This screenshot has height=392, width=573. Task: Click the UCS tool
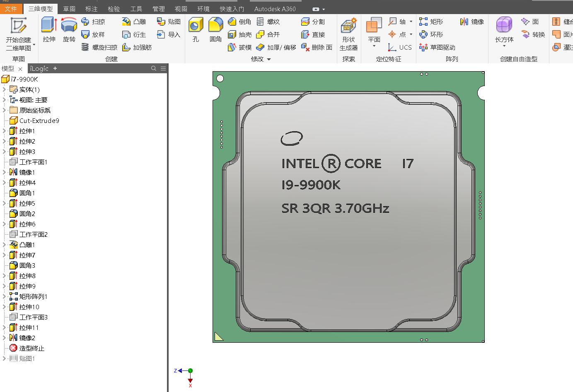tap(400, 47)
